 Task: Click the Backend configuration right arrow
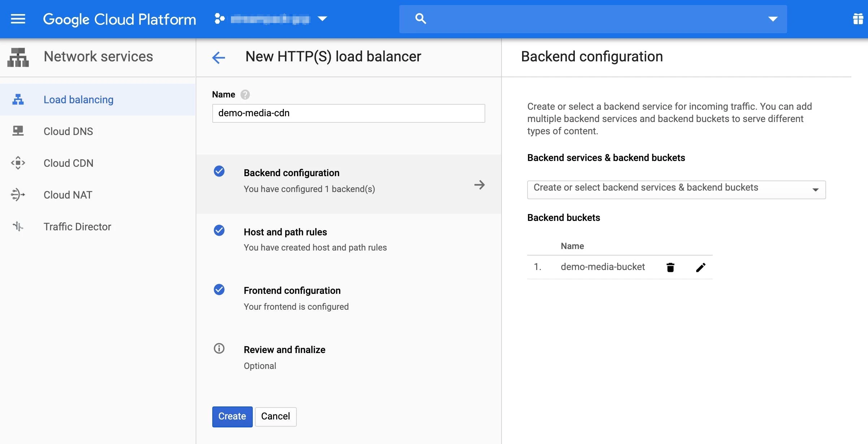(479, 185)
